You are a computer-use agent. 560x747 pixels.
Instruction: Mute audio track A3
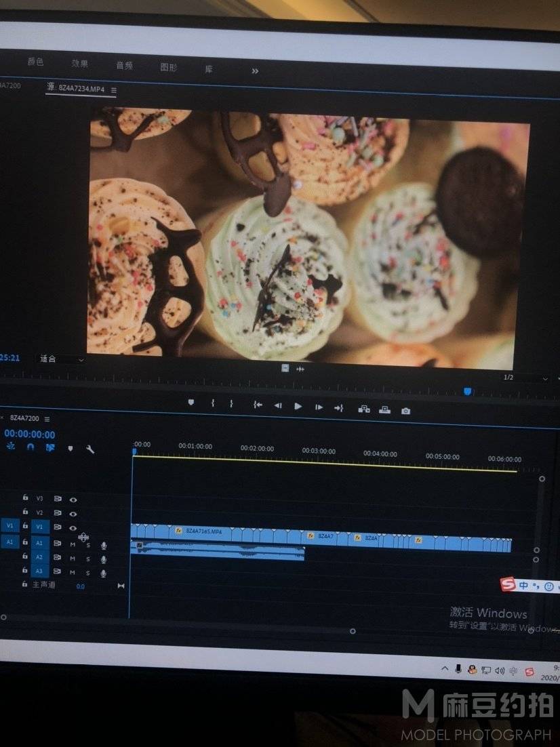(73, 573)
